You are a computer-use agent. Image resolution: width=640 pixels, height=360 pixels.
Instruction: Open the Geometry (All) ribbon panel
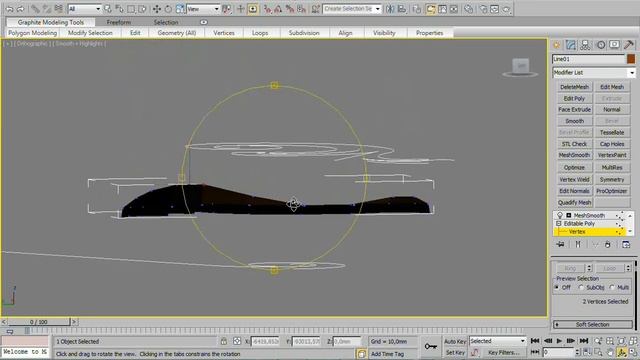pos(177,33)
